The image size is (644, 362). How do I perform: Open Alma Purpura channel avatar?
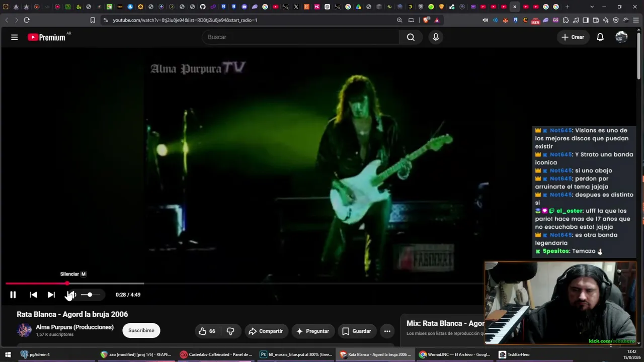[x=24, y=330]
